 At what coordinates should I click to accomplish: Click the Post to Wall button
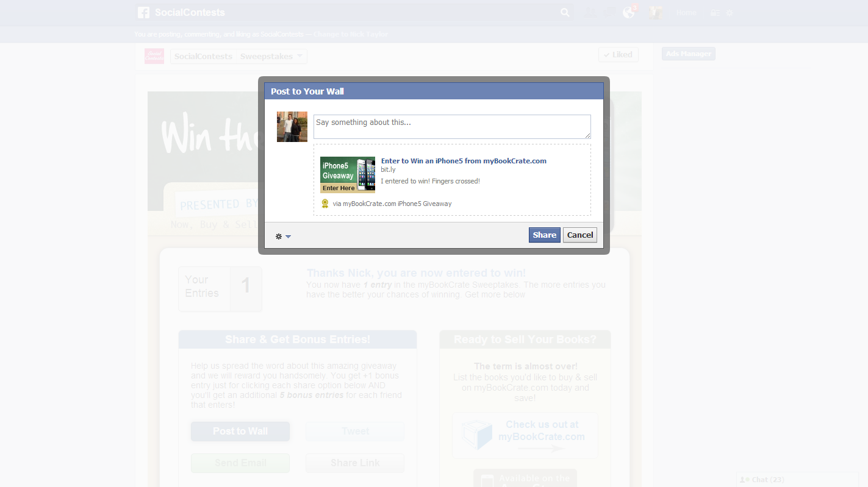point(240,432)
